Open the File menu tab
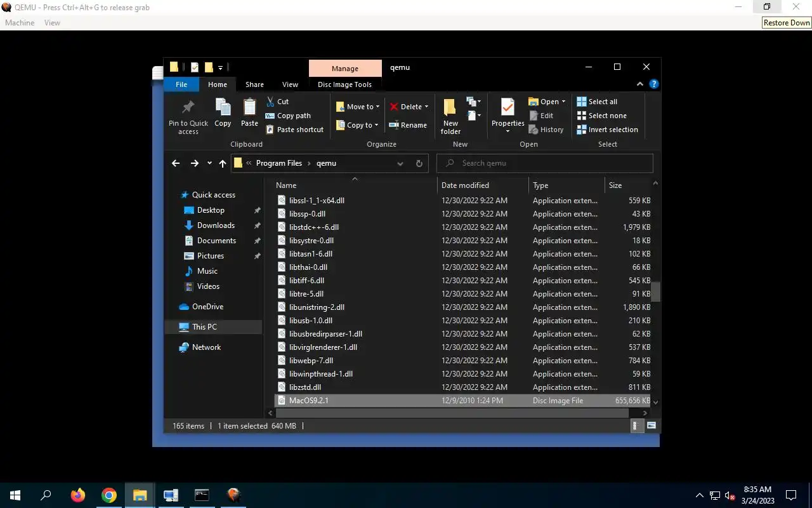Viewport: 812px width, 508px height. 181,84
